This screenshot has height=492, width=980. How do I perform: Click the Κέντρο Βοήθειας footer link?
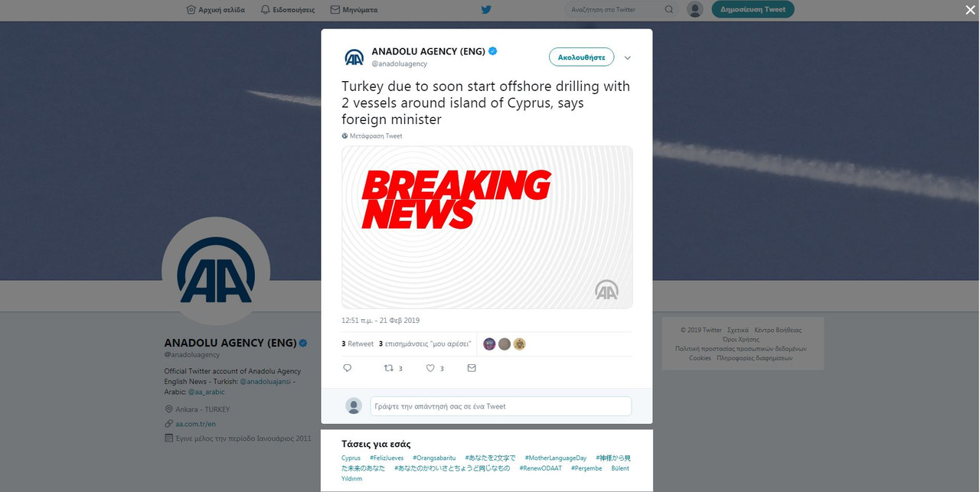pyautogui.click(x=778, y=330)
